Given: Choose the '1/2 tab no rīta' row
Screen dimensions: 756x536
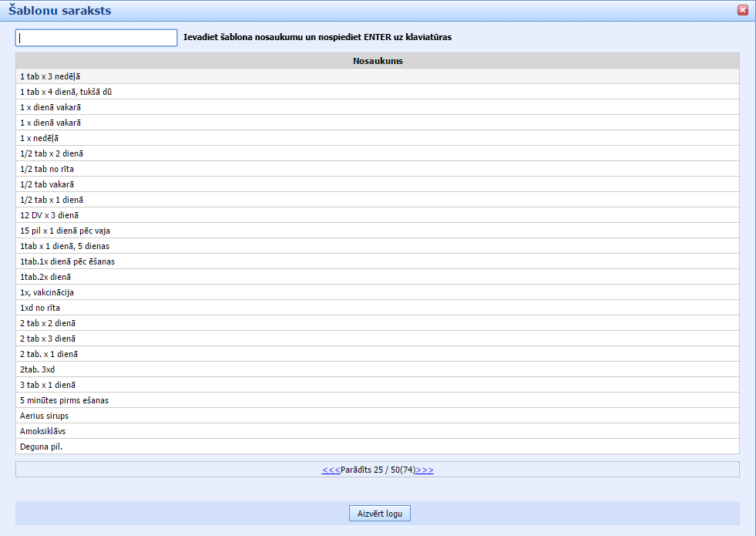Looking at the screenshot, I should (x=47, y=169).
